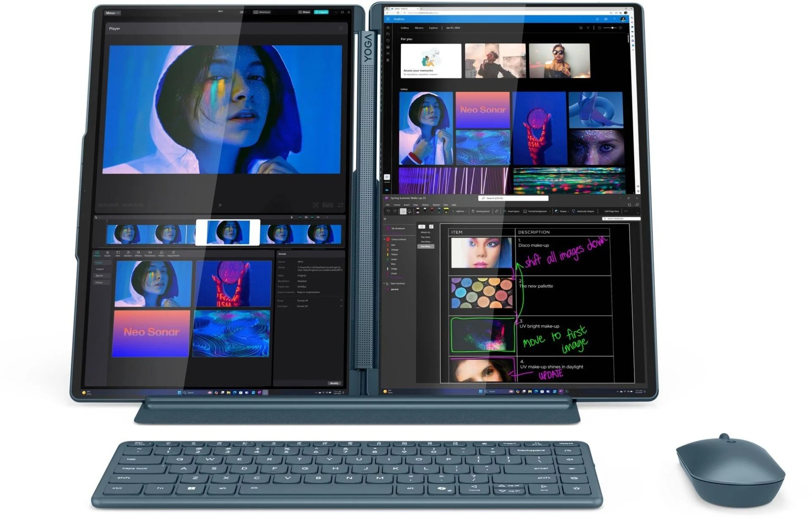812x519 pixels.
Task: Select the yellow highlighter pen in OneNote
Action: 446,210
